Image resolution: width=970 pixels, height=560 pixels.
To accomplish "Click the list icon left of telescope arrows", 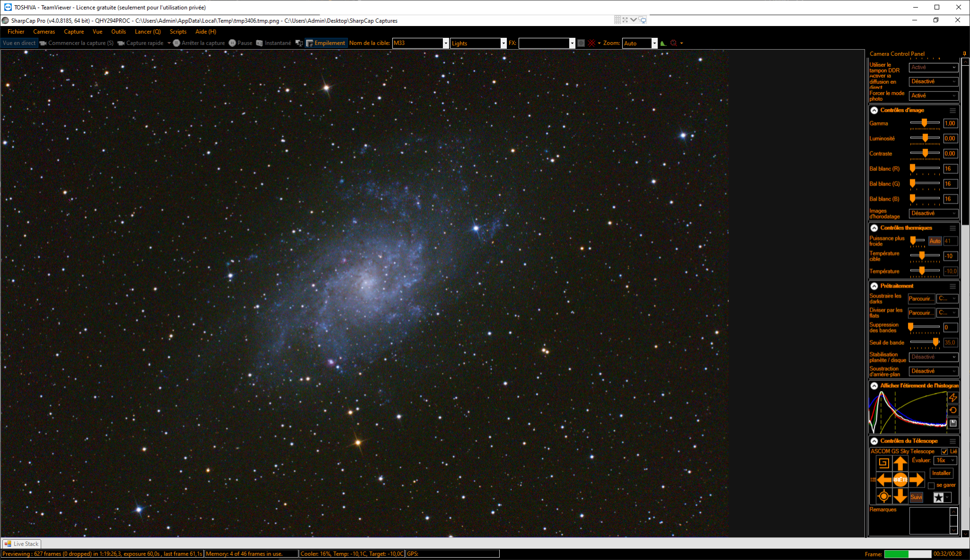I will (x=873, y=480).
